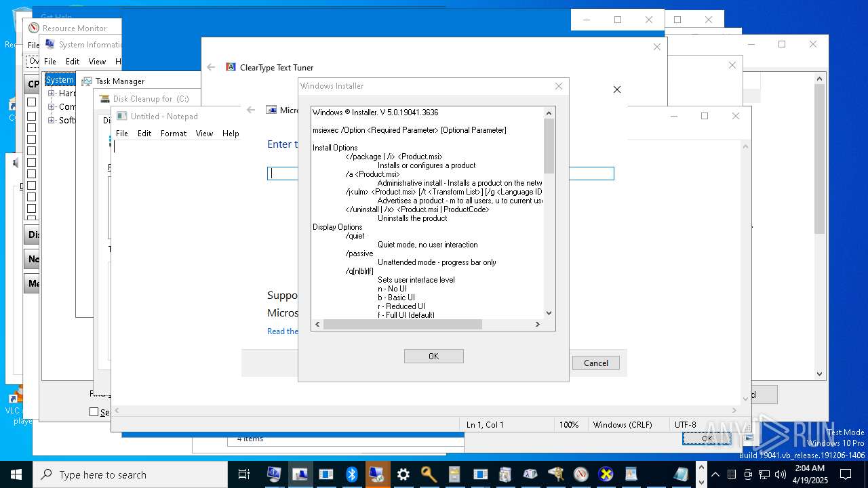Open the Resource Monitor File menu
The image size is (868, 488).
(33, 45)
